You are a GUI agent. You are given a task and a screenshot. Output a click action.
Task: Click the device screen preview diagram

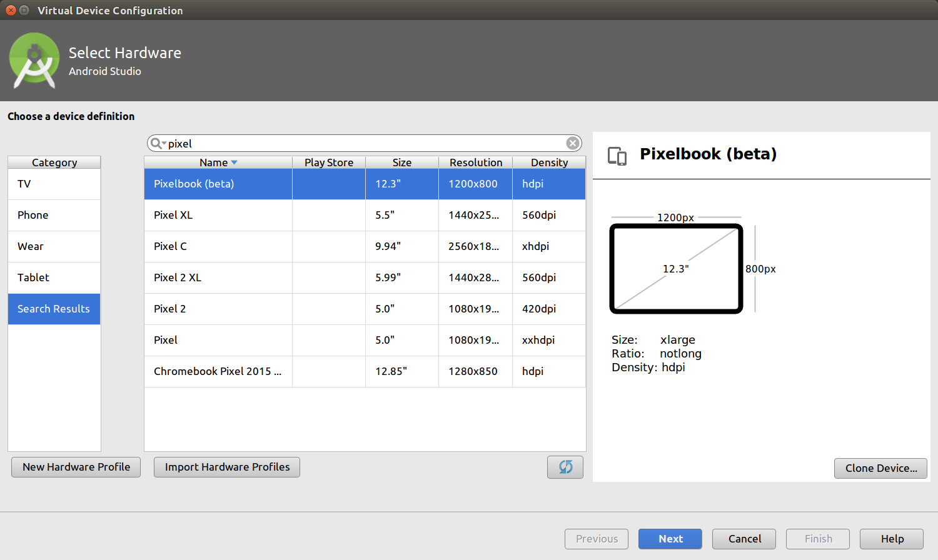(676, 269)
